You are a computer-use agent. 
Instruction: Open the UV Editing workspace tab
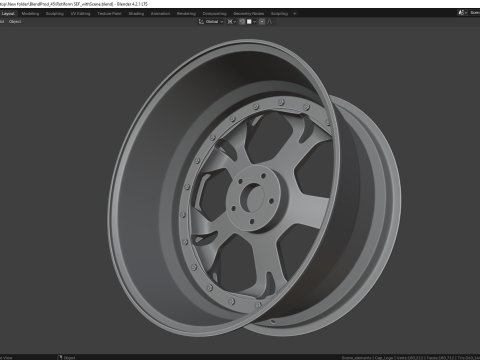coord(80,14)
